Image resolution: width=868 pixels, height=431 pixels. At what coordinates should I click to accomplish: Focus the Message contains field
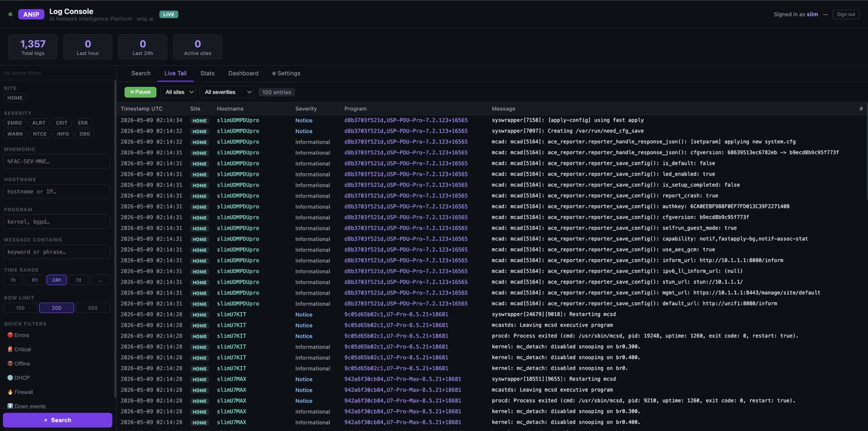(x=57, y=252)
